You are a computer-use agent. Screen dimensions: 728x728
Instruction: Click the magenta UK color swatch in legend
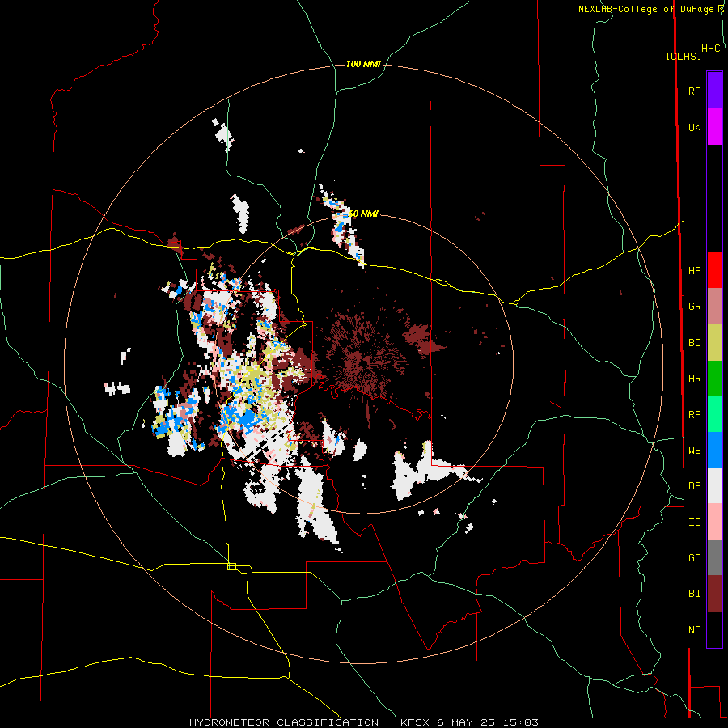pos(714,127)
